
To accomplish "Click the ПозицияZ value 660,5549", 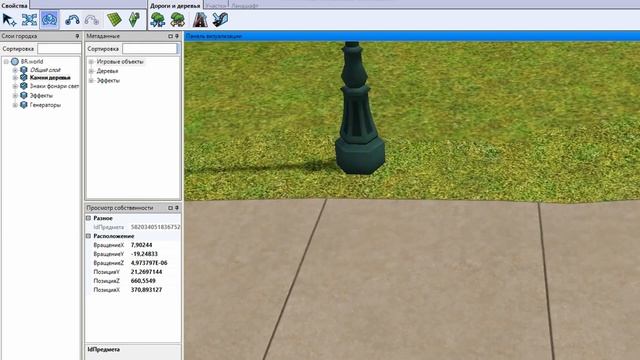I will click(x=143, y=281).
